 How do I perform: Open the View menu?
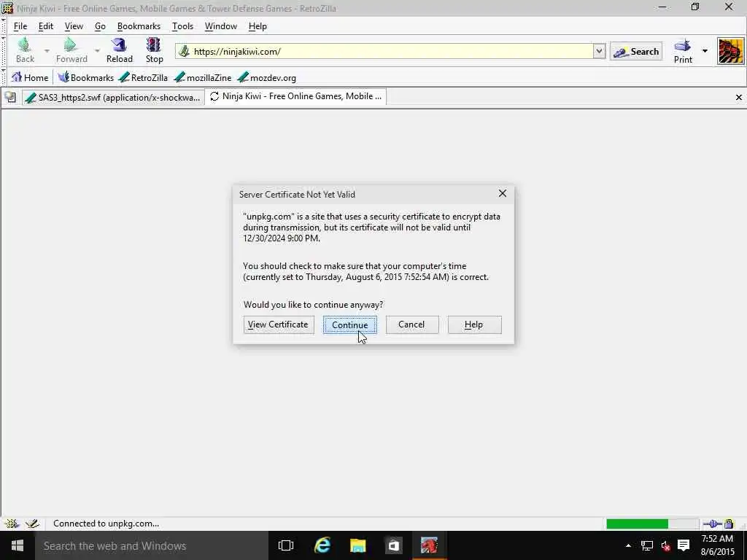(x=74, y=26)
